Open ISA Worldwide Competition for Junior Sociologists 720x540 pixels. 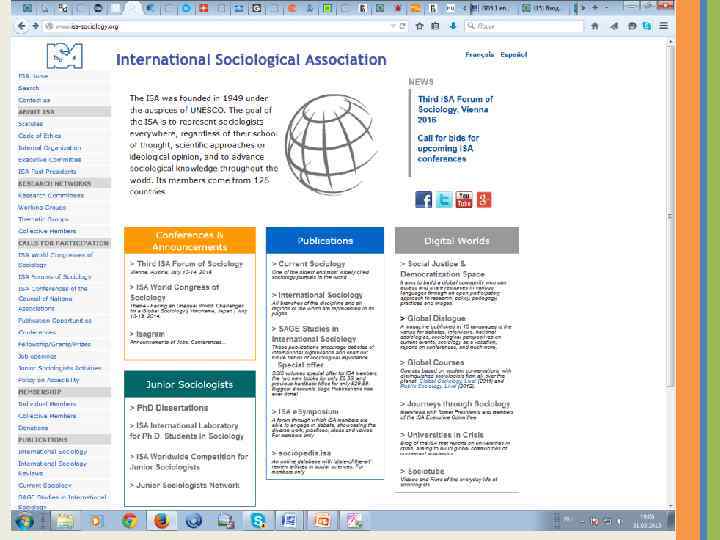[x=189, y=461]
